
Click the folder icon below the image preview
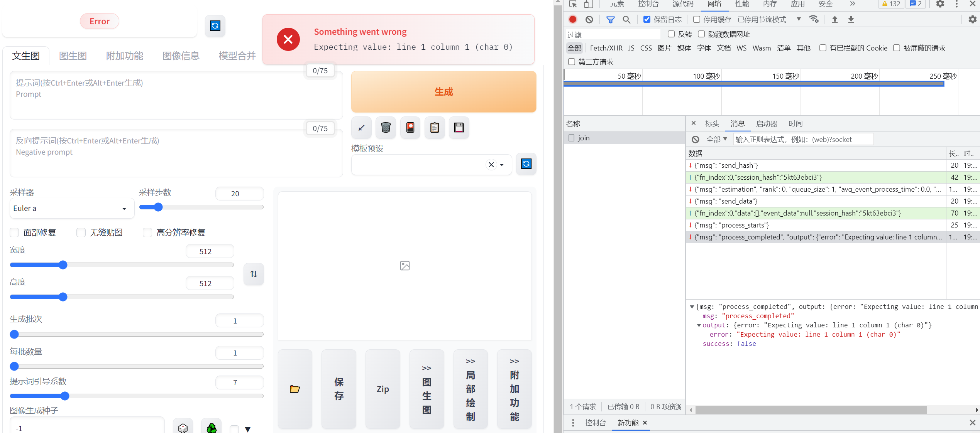pos(295,389)
